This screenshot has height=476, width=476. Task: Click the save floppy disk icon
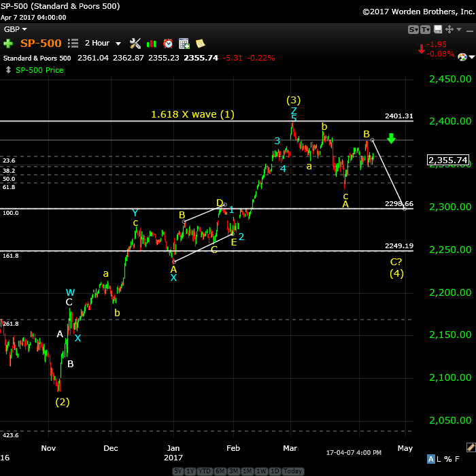[x=438, y=29]
